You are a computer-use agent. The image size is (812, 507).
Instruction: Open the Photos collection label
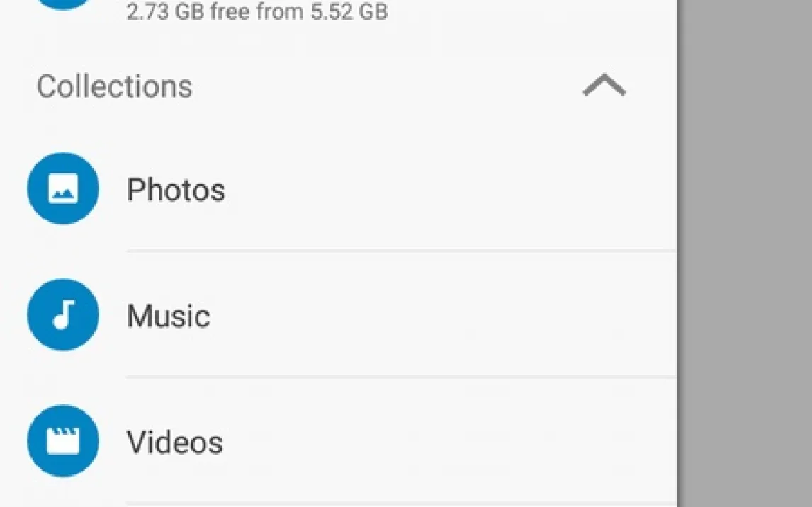176,190
